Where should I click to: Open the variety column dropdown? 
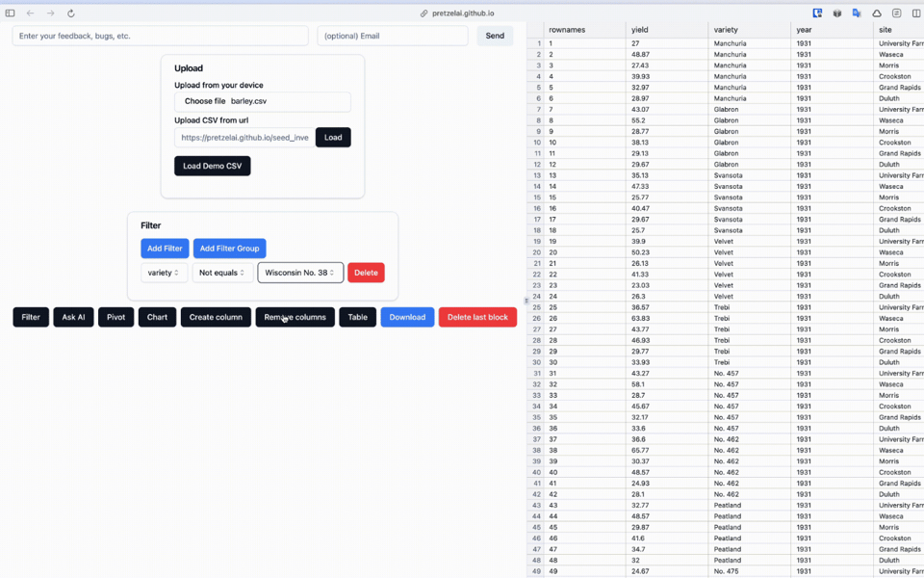click(x=165, y=273)
